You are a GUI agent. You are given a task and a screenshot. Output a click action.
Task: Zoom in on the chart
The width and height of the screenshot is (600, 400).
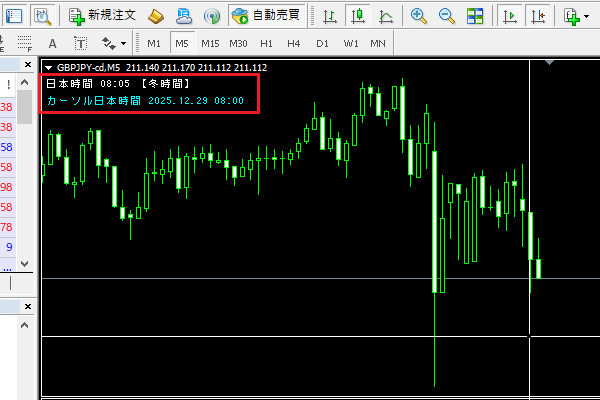pyautogui.click(x=419, y=16)
